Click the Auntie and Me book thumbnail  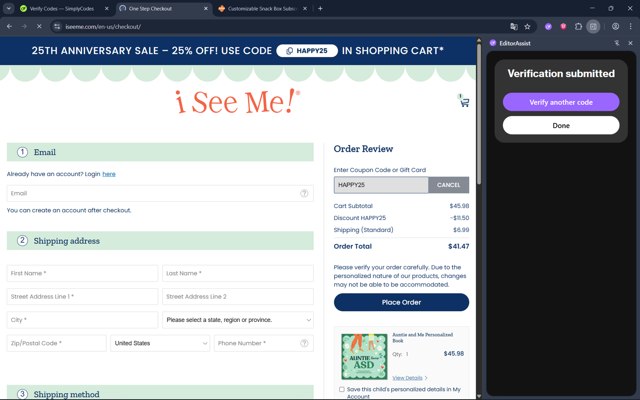pyautogui.click(x=364, y=357)
